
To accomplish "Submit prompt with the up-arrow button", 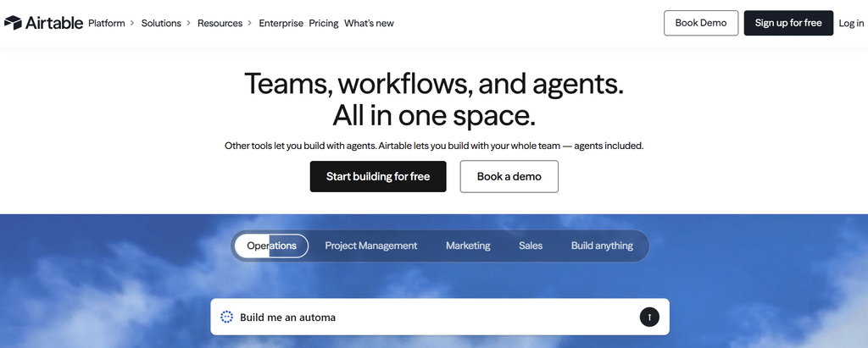I will pos(649,317).
